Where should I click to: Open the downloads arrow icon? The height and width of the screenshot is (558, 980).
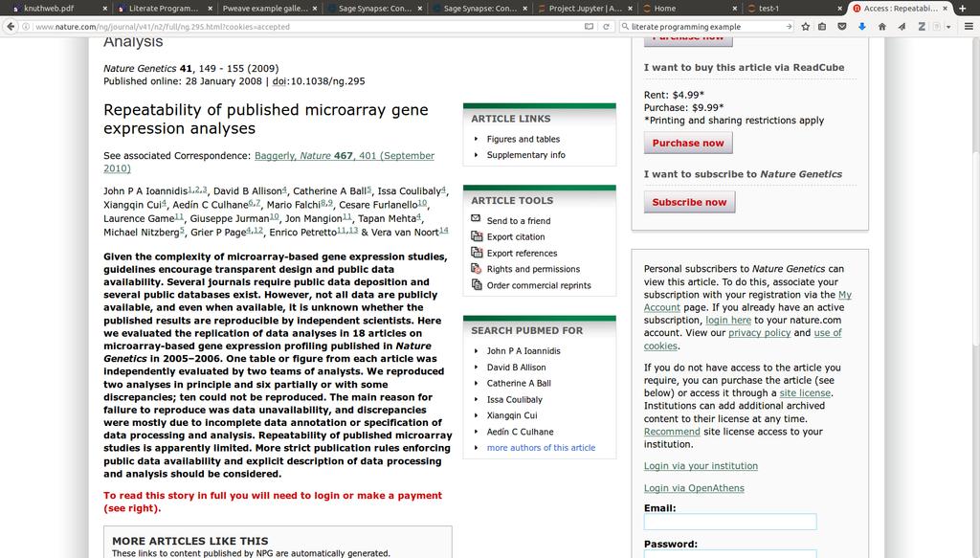coord(862,27)
